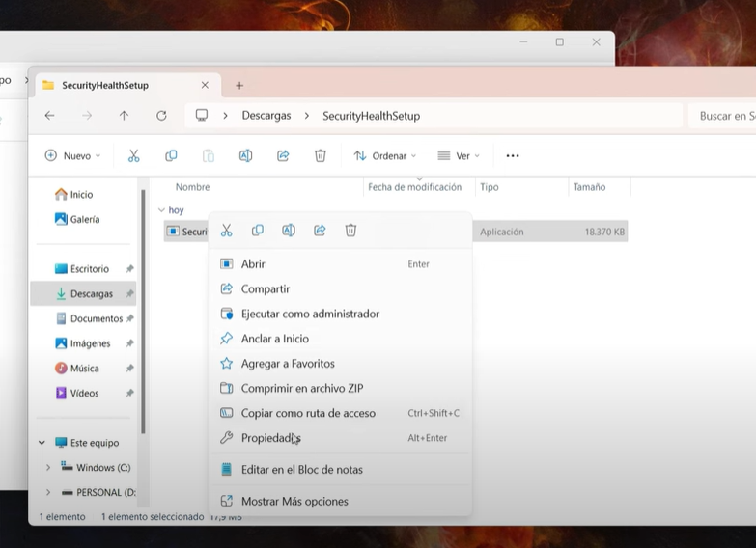Image resolution: width=756 pixels, height=548 pixels.
Task: Open Propiedades from the context menu
Action: tap(340, 438)
